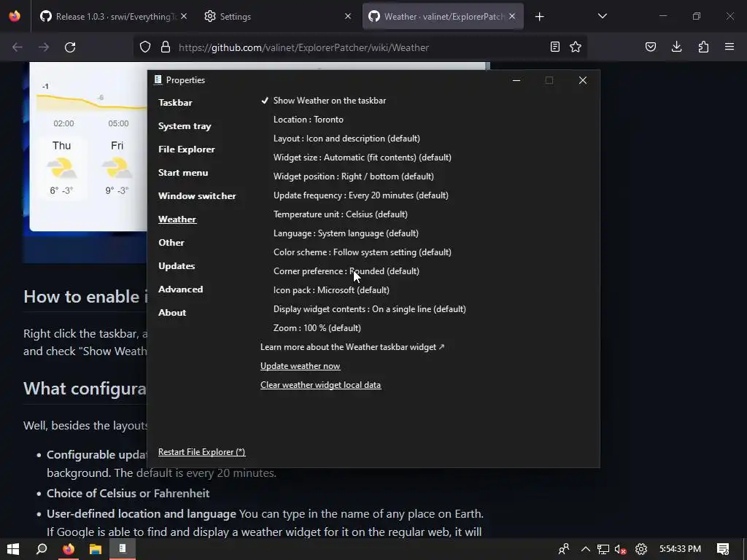Open the Start menu section

click(x=183, y=172)
